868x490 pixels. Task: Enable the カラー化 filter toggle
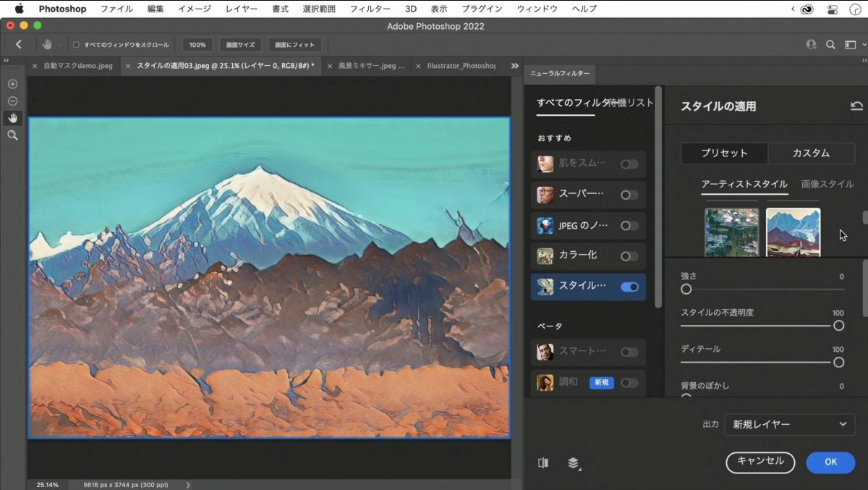[x=629, y=256]
